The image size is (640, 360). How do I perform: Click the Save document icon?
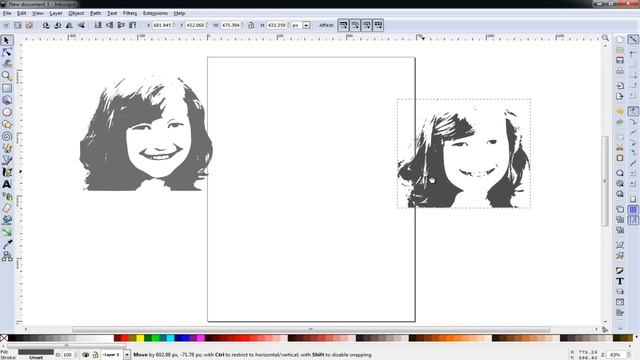[620, 60]
